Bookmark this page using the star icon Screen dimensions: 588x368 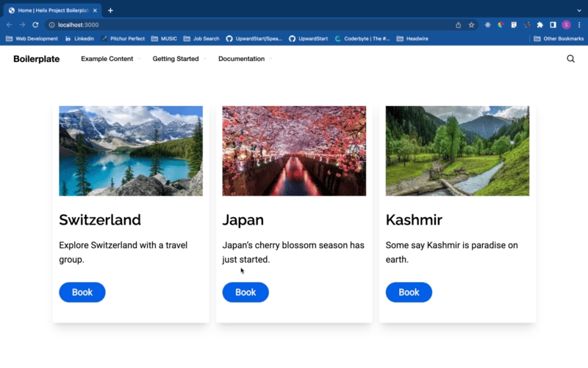(x=471, y=24)
